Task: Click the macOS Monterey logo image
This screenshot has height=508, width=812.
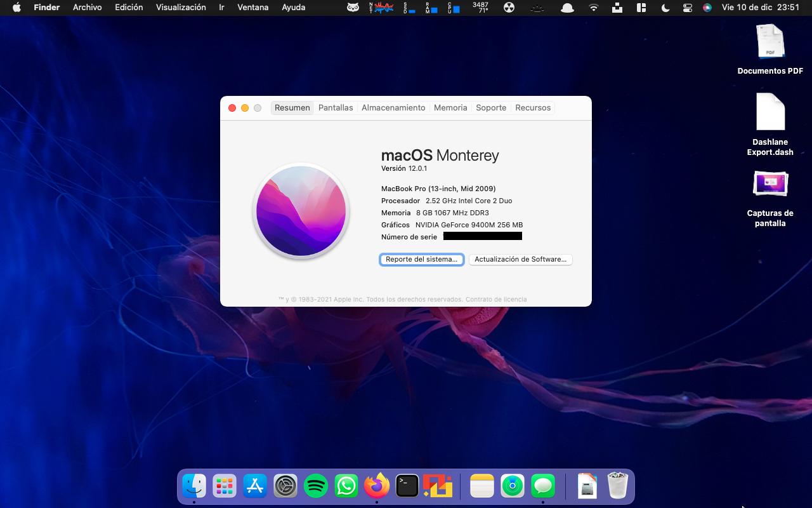Action: click(x=301, y=211)
